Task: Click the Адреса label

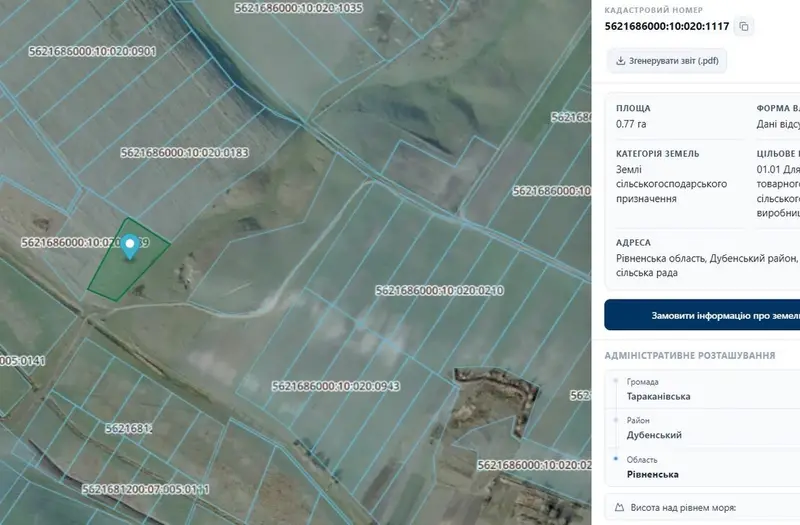Action: [x=633, y=242]
